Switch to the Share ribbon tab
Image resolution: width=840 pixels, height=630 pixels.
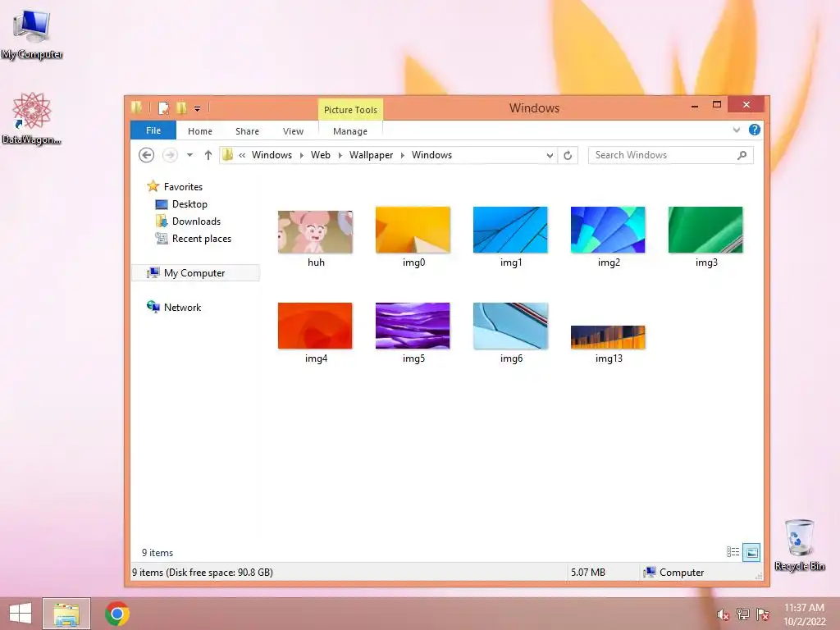coord(247,131)
